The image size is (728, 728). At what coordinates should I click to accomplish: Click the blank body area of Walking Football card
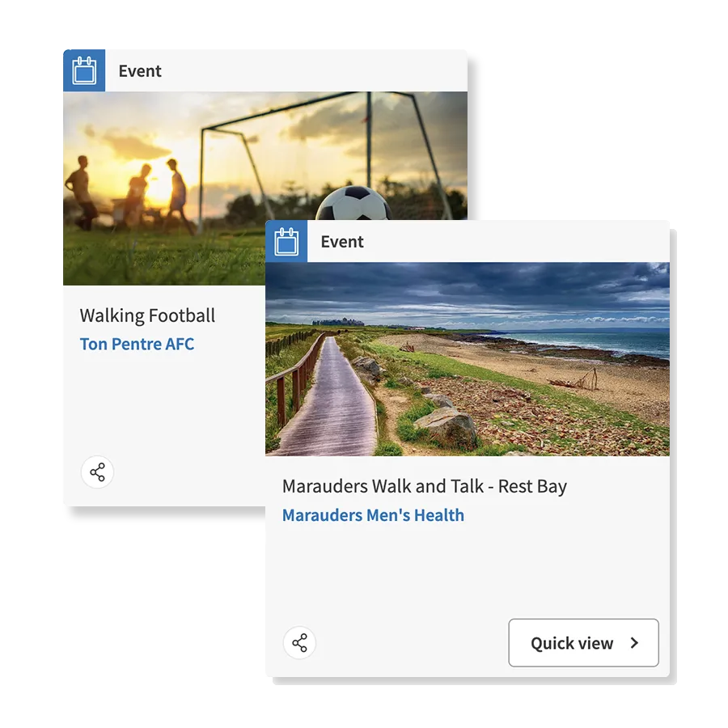click(x=164, y=404)
